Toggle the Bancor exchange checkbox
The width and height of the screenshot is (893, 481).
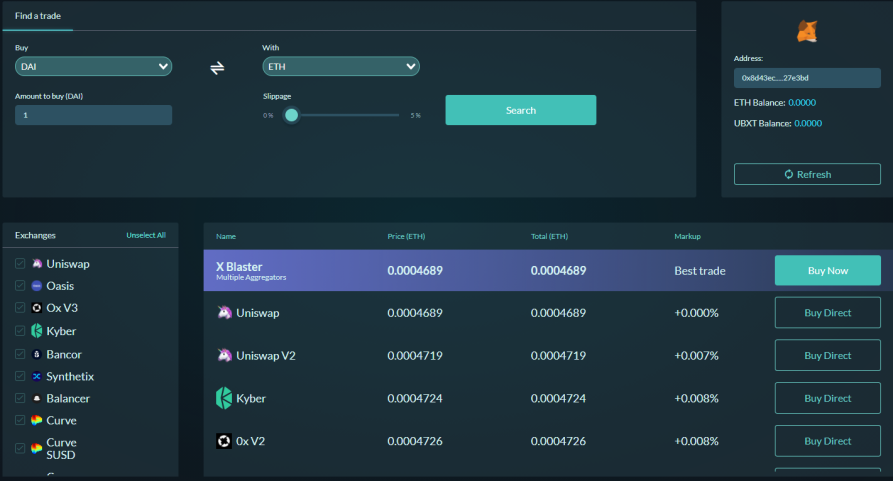pos(20,354)
